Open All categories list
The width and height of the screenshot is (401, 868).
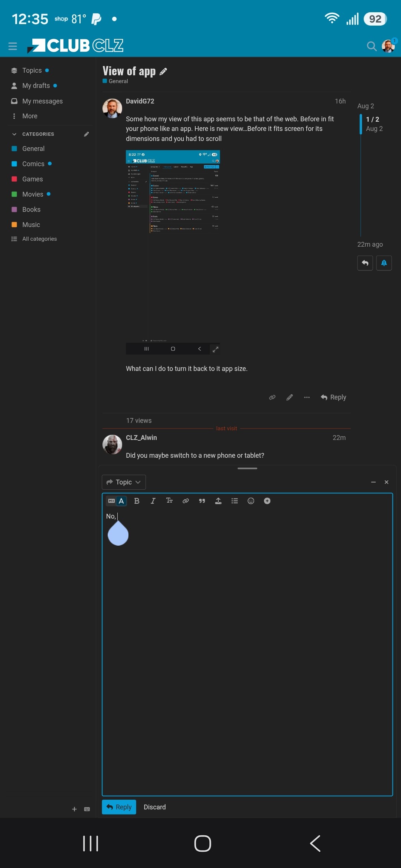[39, 239]
